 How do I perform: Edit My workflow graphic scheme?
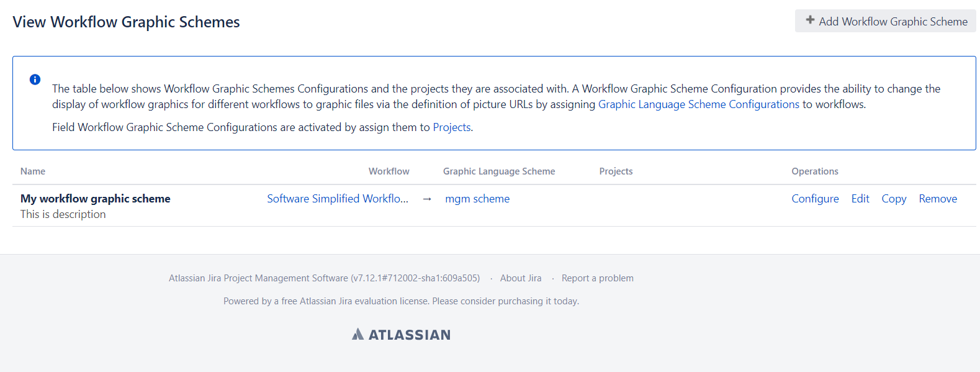coord(860,199)
